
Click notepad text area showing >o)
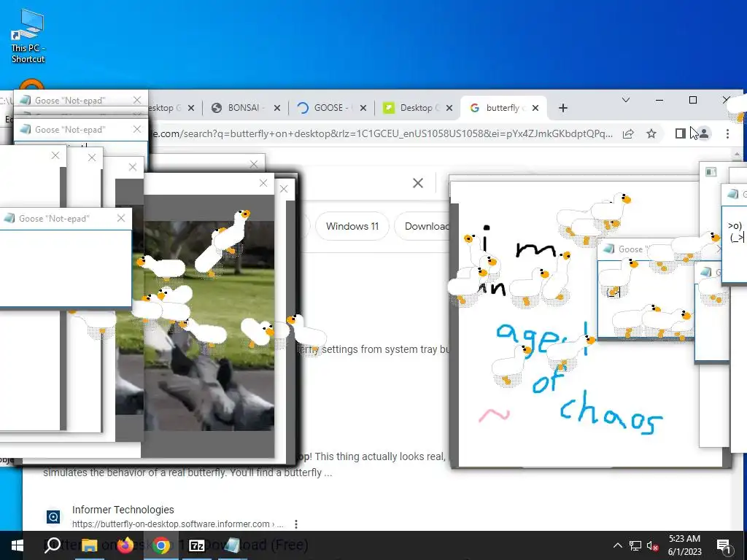pyautogui.click(x=735, y=244)
